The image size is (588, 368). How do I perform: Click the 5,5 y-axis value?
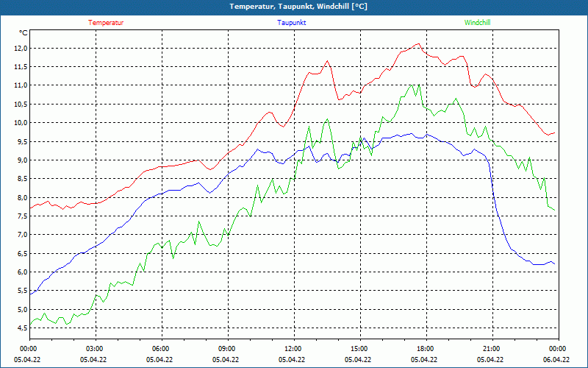[x=22, y=291]
